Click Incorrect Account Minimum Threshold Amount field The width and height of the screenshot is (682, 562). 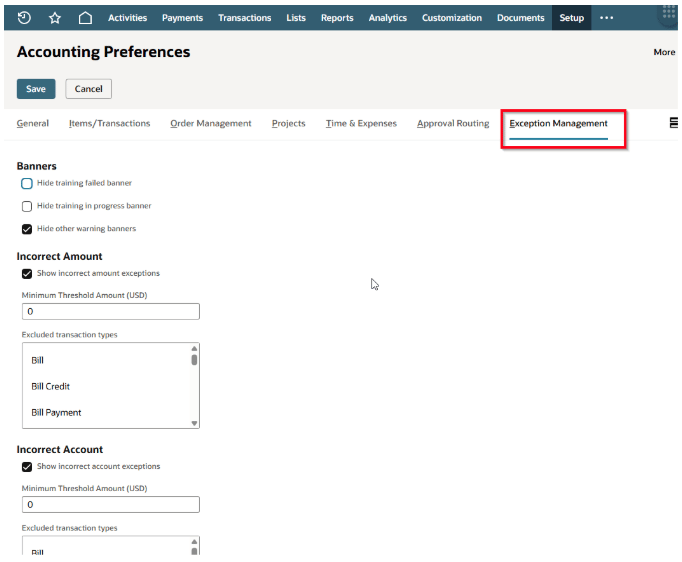111,505
